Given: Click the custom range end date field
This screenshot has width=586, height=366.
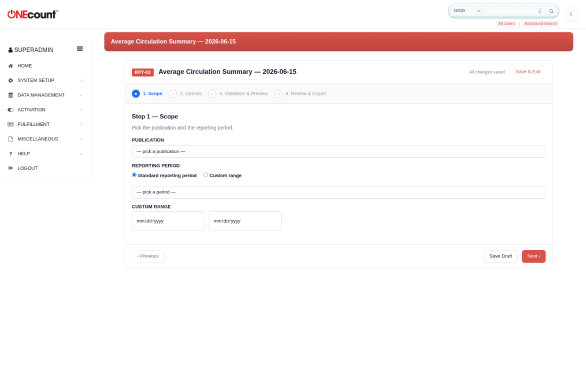Looking at the screenshot, I should click(x=245, y=221).
